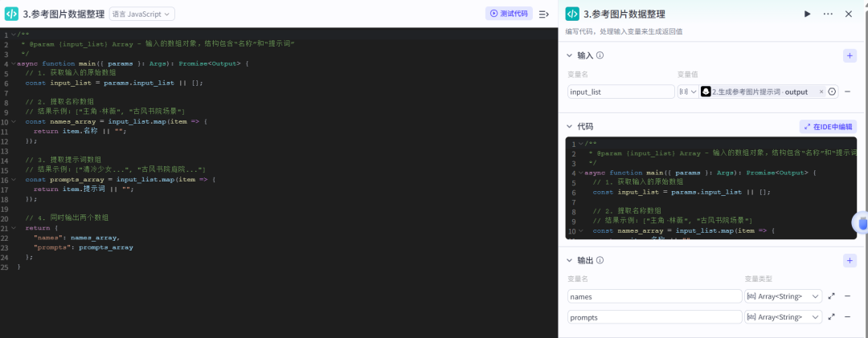868x338 pixels.
Task: Click the "names": names_array, line in IDE
Action: tap(76, 238)
